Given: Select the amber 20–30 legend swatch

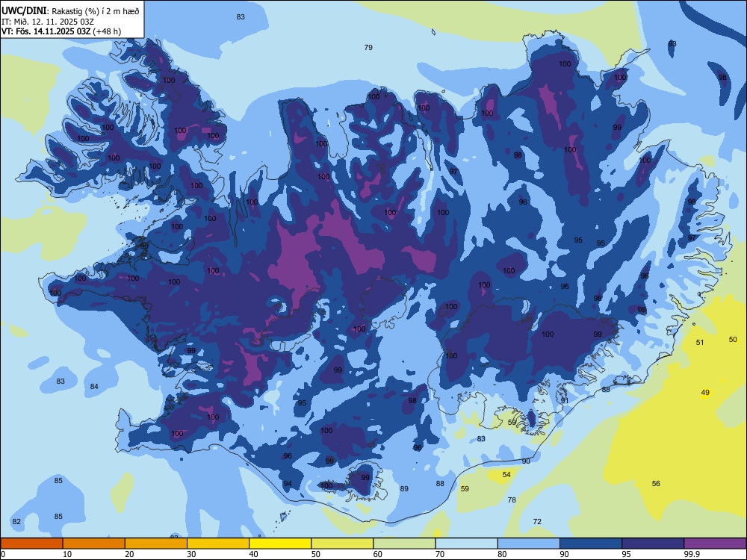Looking at the screenshot, I should pyautogui.click(x=156, y=544).
